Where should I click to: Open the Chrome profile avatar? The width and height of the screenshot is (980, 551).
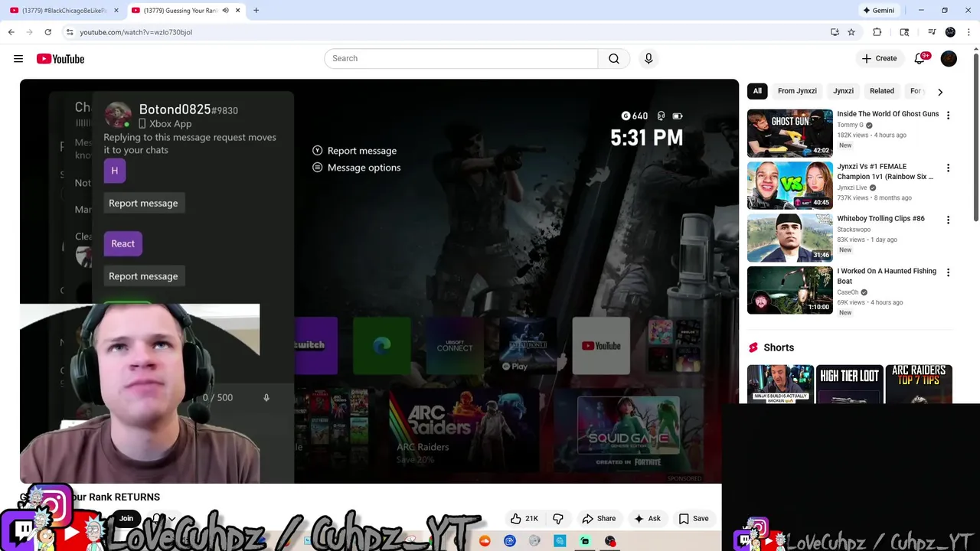[950, 32]
